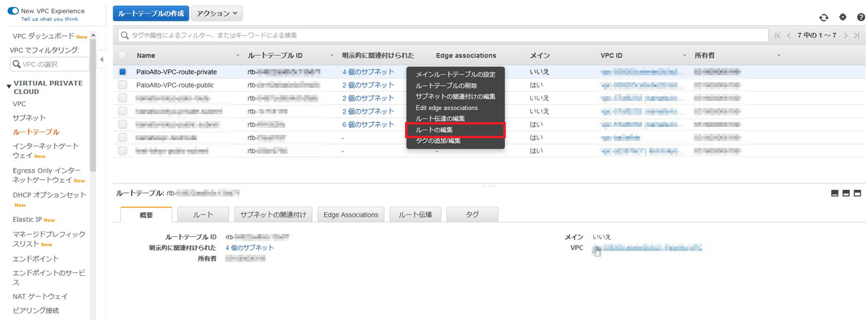Open 6 個のサブネット link in table
The width and height of the screenshot is (868, 320).
point(368,124)
